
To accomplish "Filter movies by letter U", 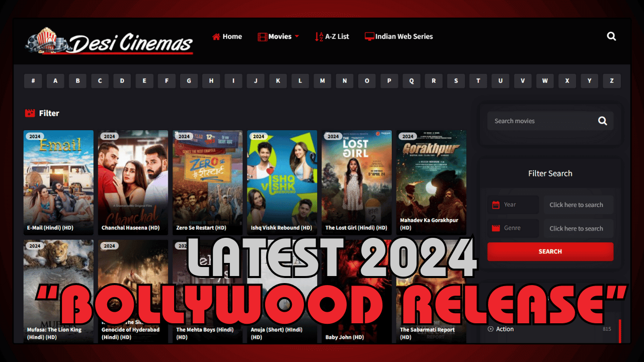I will point(500,81).
